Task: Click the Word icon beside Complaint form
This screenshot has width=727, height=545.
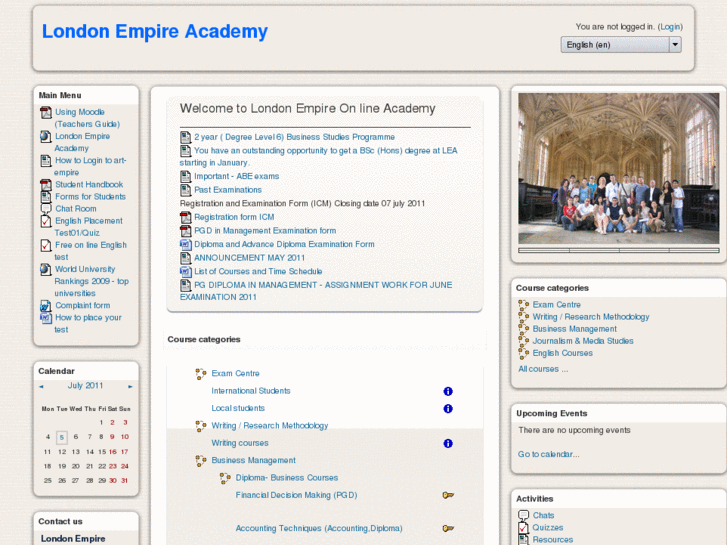Action: click(45, 306)
